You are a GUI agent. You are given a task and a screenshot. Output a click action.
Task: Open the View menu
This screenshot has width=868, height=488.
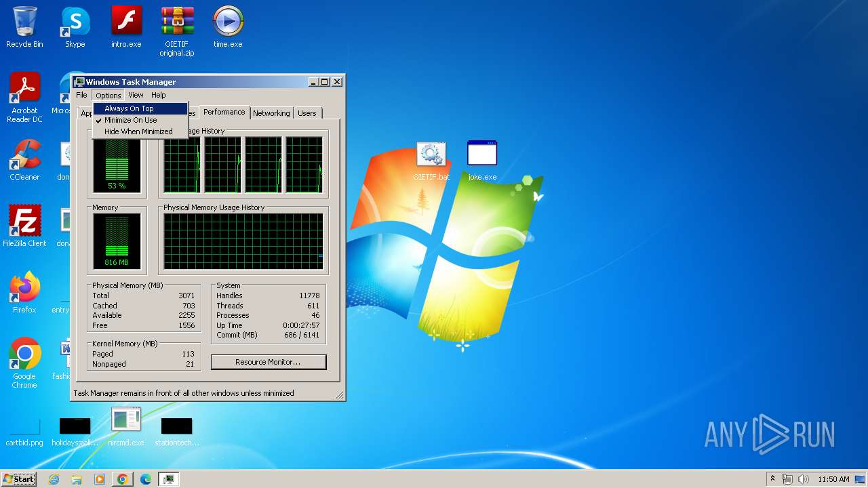click(x=136, y=96)
